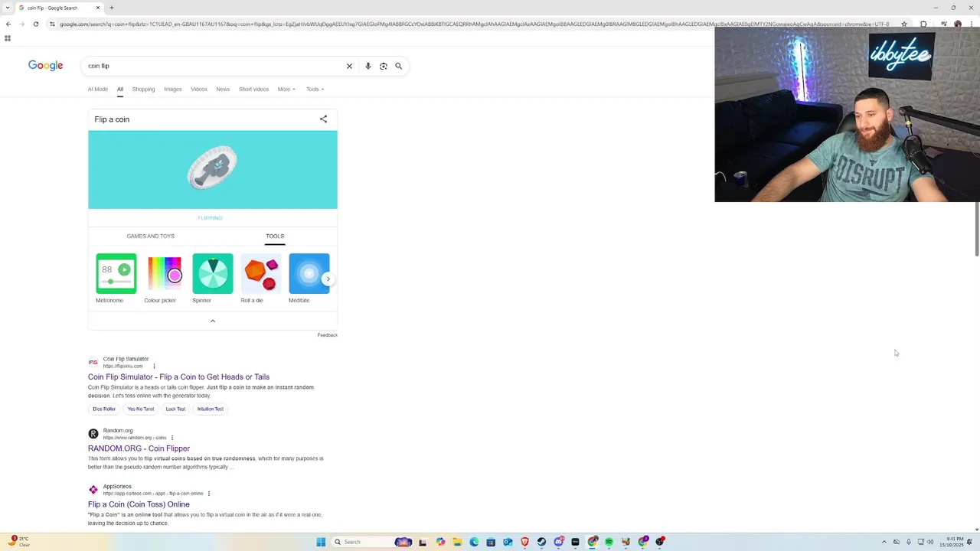This screenshot has height=551, width=980.
Task: Close the coin flip browser tab
Action: (x=98, y=8)
